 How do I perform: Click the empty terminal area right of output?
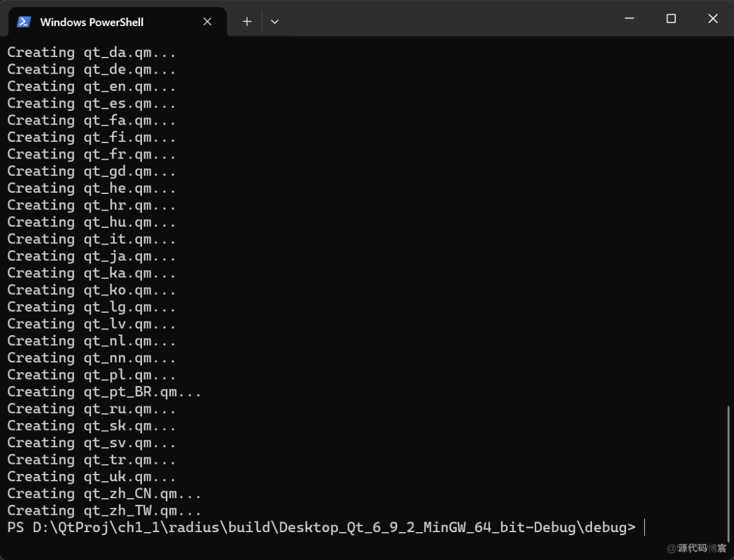click(434, 248)
